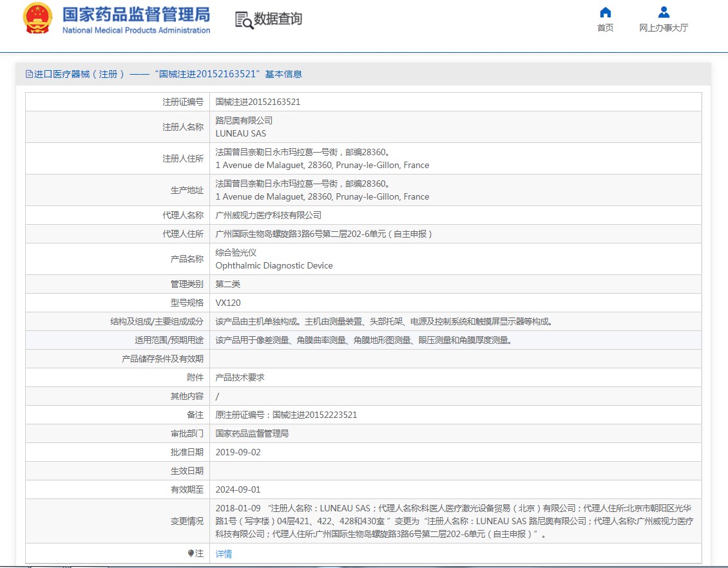Click the 管理类别 row label
The width and height of the screenshot is (728, 568).
(x=187, y=284)
